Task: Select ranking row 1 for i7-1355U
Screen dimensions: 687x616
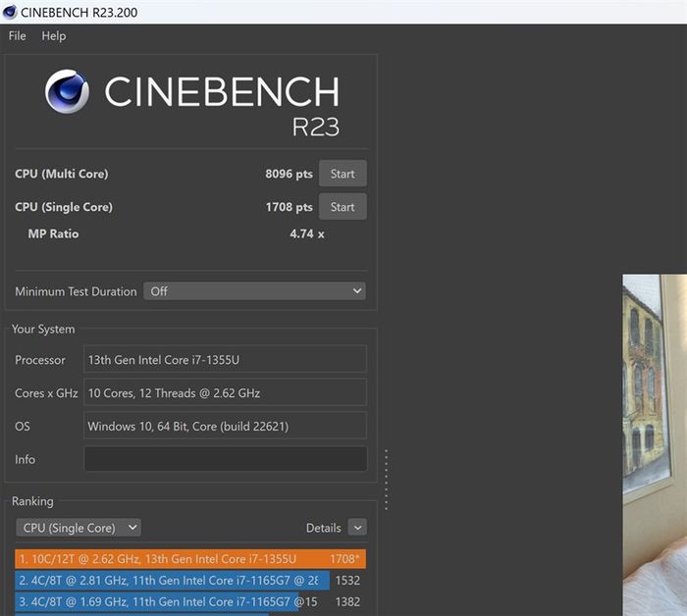Action: click(190, 559)
